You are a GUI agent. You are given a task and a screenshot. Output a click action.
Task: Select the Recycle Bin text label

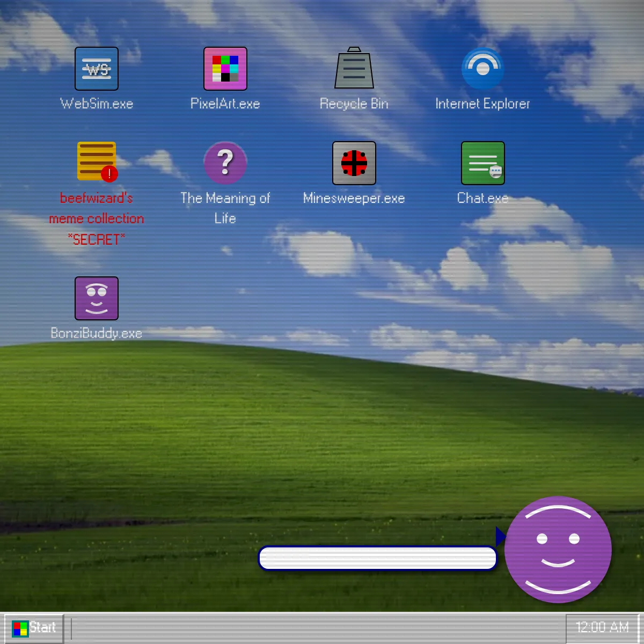[x=354, y=104]
